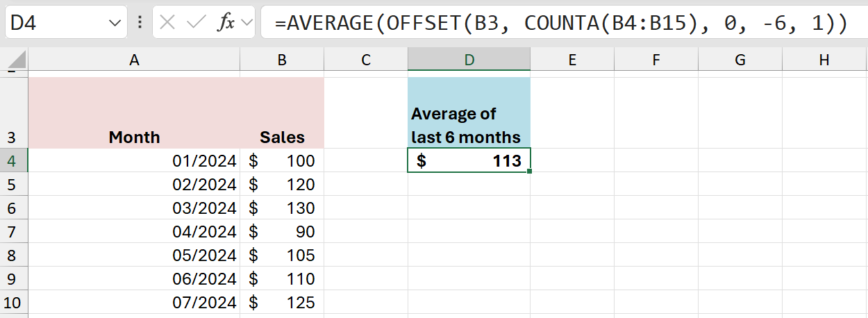Click sales value 90 cell

click(x=282, y=231)
